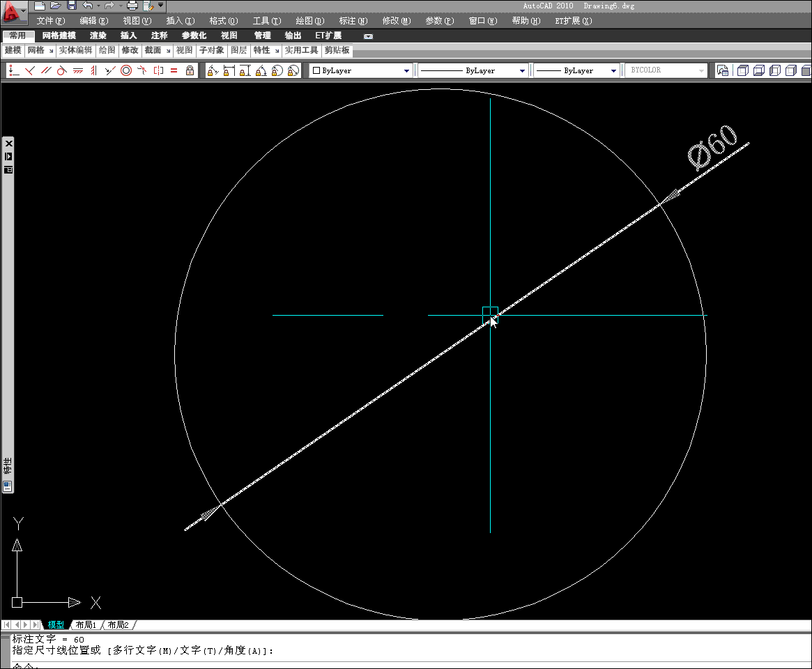The width and height of the screenshot is (812, 669).
Task: Expand the Quick Access toolbar customize arrow
Action: tap(160, 6)
